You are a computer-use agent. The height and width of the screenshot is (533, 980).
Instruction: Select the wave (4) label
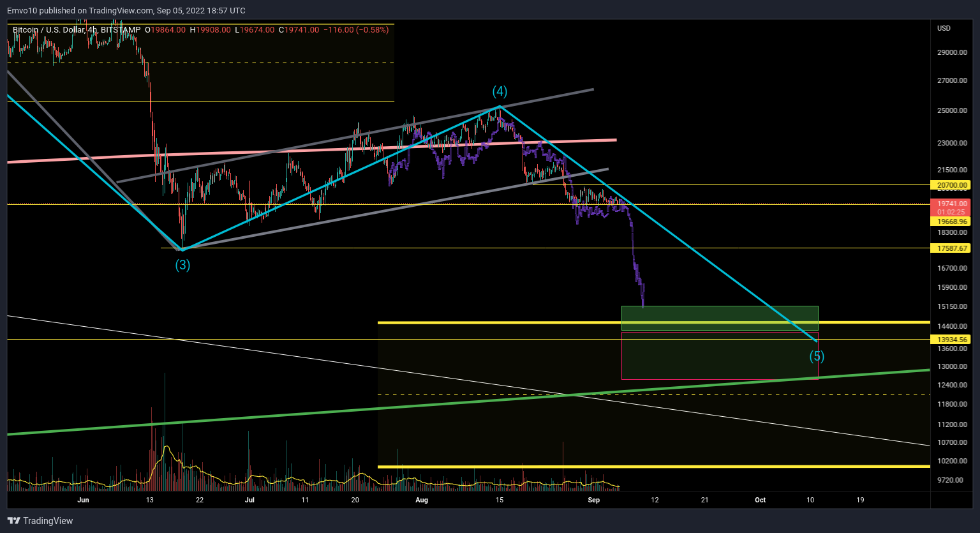(500, 92)
